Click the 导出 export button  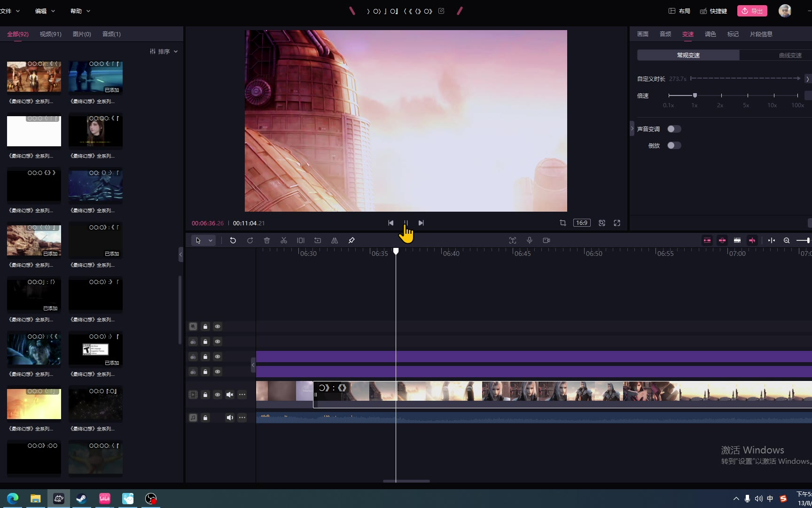click(752, 11)
